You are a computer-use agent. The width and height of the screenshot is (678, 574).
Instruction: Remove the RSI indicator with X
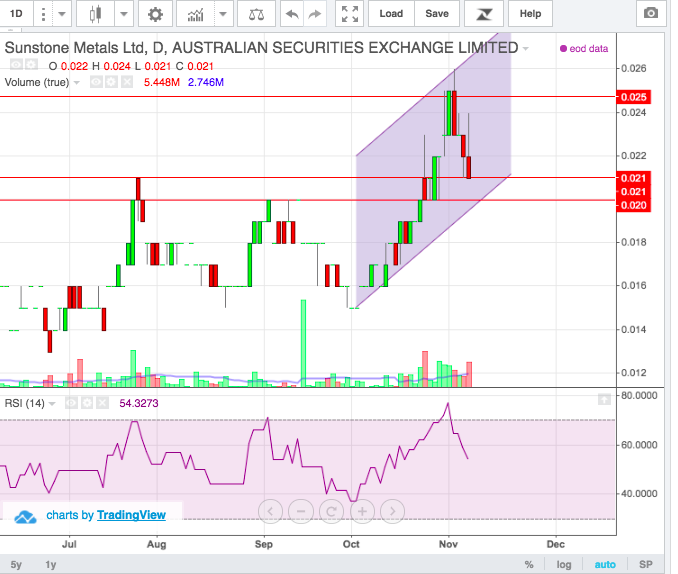(x=102, y=403)
